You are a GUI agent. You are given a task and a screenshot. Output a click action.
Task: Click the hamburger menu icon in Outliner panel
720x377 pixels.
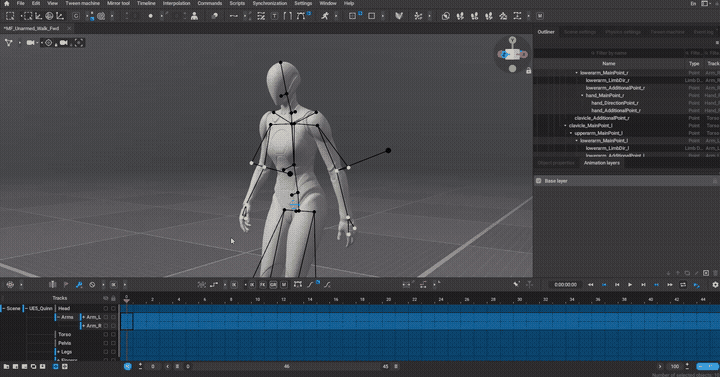pos(717,42)
